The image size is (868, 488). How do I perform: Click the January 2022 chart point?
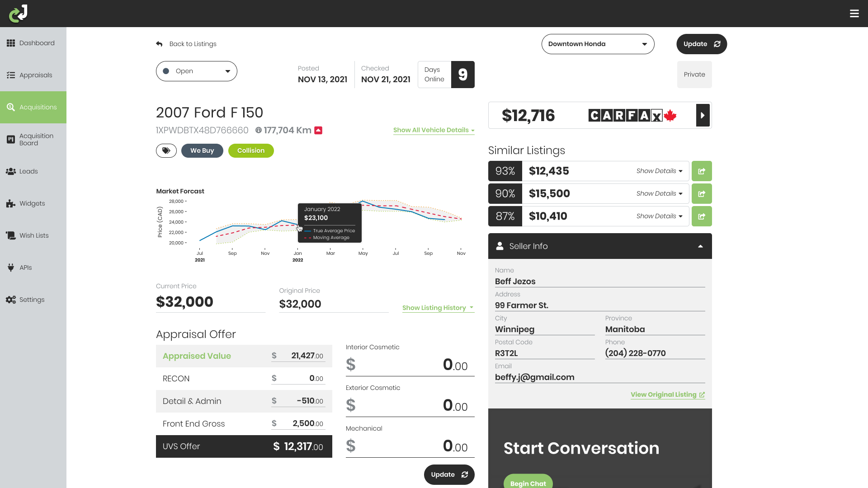(298, 225)
